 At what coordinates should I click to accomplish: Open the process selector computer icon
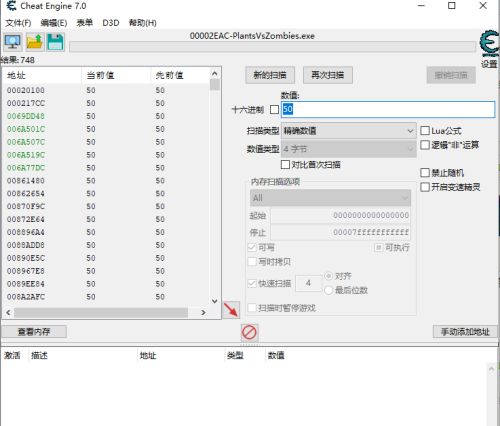pyautogui.click(x=13, y=42)
